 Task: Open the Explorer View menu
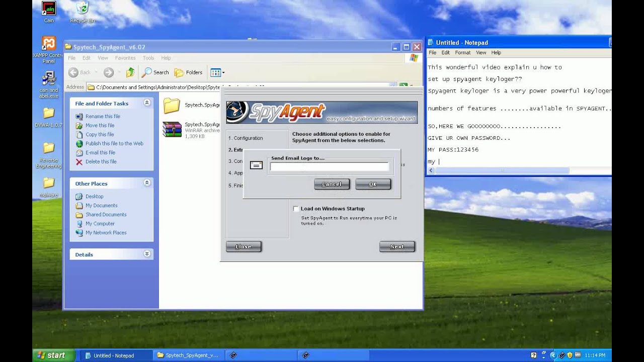tap(103, 58)
